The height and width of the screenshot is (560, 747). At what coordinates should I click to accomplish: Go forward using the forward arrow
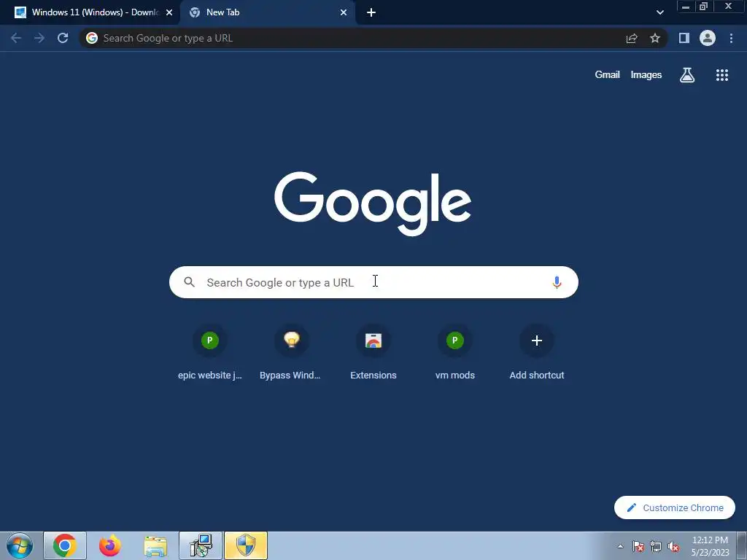[39, 38]
